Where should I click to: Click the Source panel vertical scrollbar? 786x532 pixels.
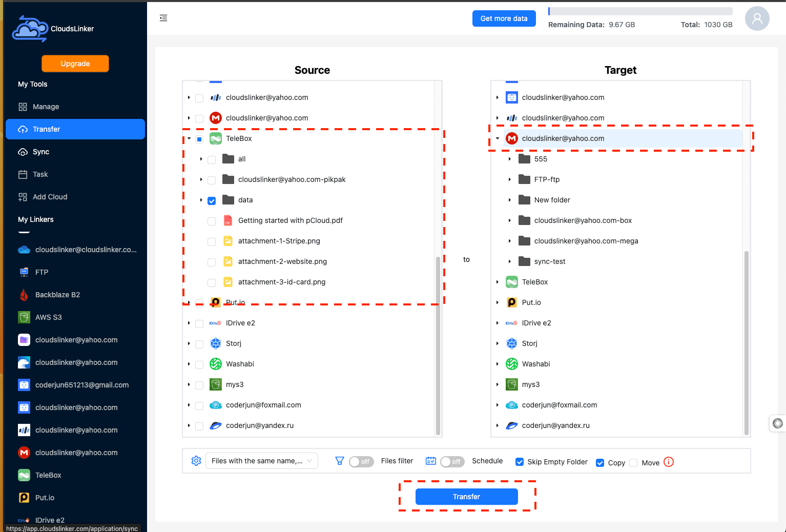[438, 345]
